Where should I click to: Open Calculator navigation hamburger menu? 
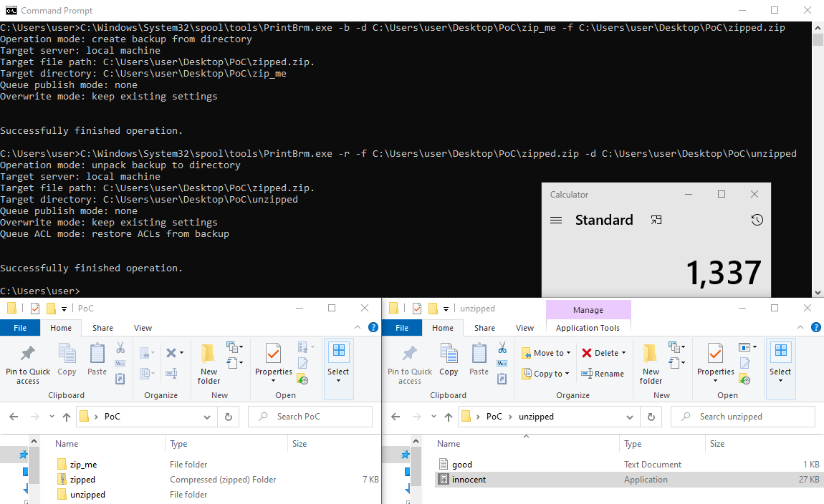[x=556, y=220]
